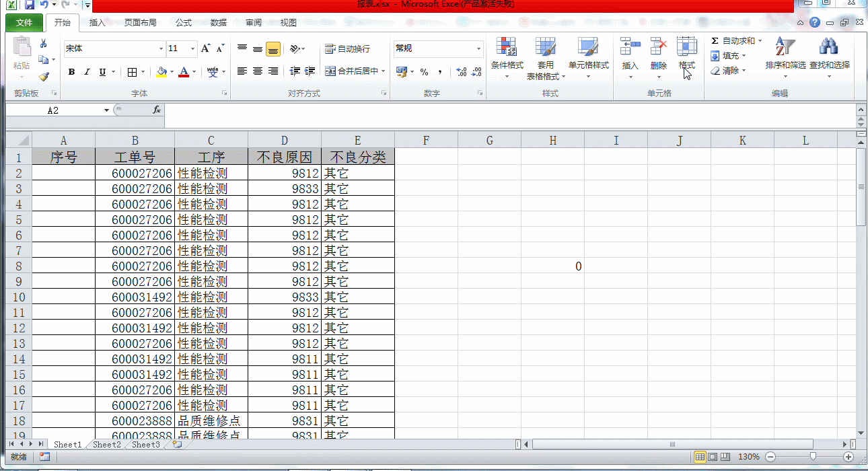Switch to the 公式 ribbon tab
This screenshot has height=471, width=868.
pos(184,23)
